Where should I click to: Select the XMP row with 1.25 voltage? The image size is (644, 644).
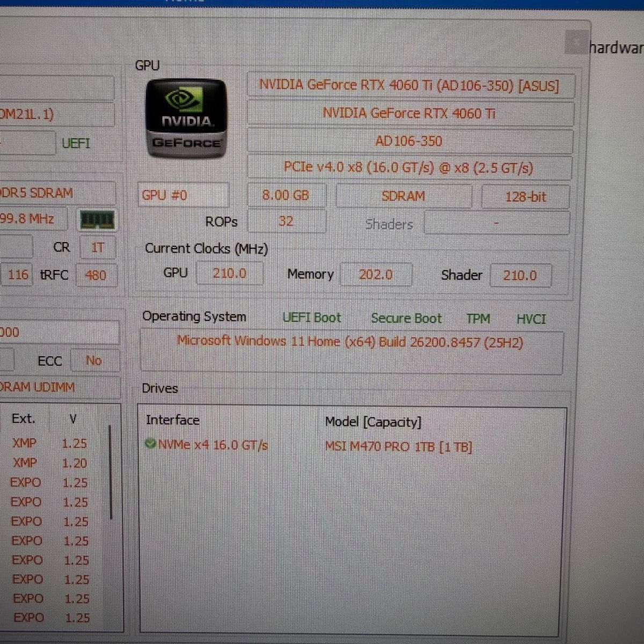coord(51,443)
